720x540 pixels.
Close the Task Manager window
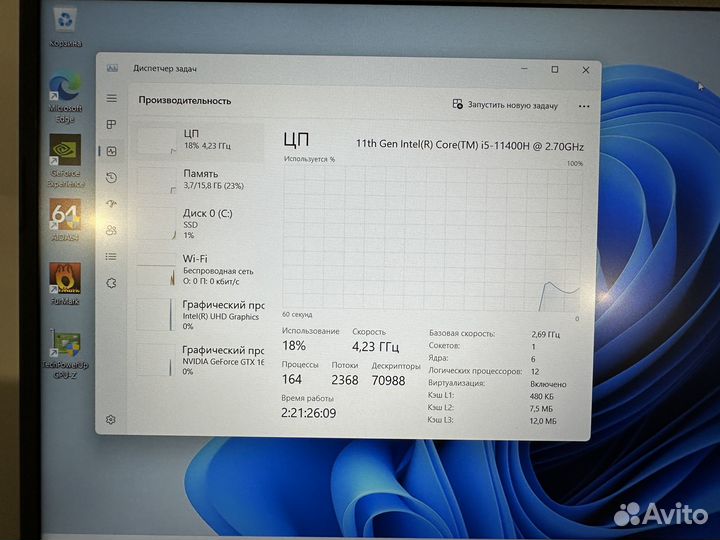(585, 70)
